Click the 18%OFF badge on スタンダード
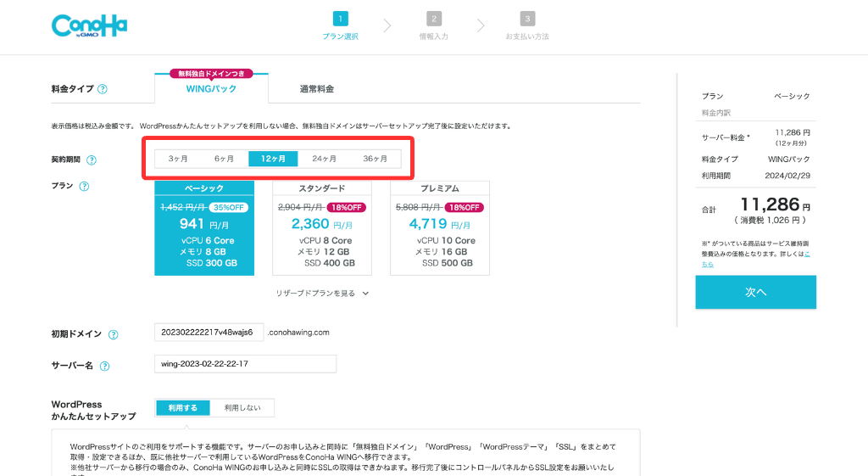Screen dimensions: 868x476 tap(347, 207)
